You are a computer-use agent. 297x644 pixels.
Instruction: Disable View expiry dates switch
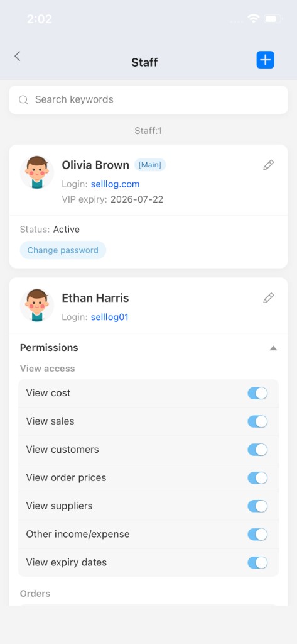[x=257, y=563]
